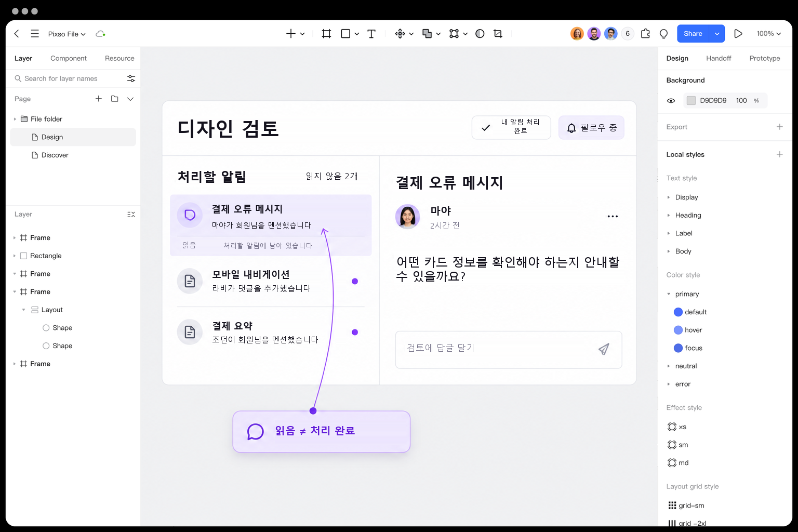The height and width of the screenshot is (532, 798).
Task: Open the three-dot menu beside 마야
Action: pos(613,216)
